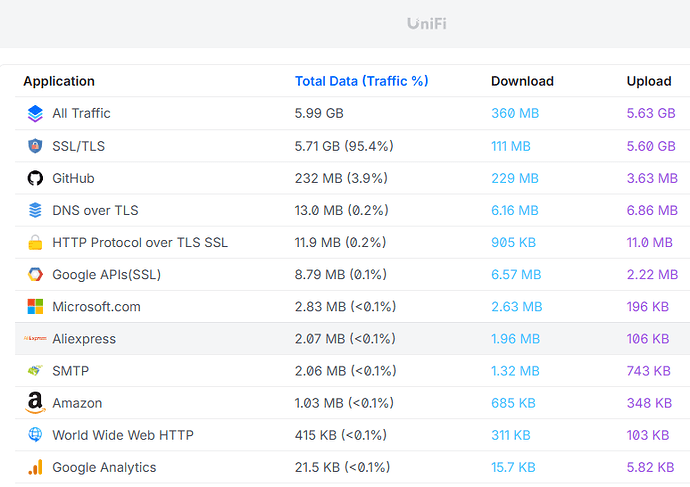
Task: Click the 2.83 MB (<0.1%) value
Action: click(345, 307)
